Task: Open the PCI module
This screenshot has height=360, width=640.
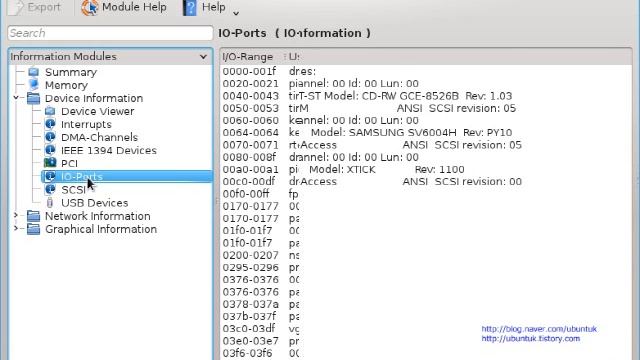Action: [x=69, y=164]
